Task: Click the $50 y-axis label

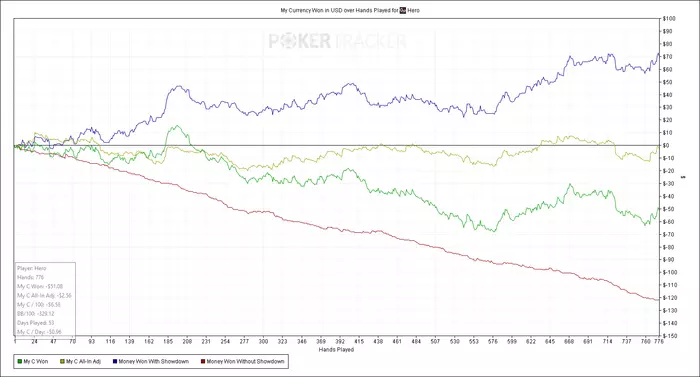Action: [668, 82]
